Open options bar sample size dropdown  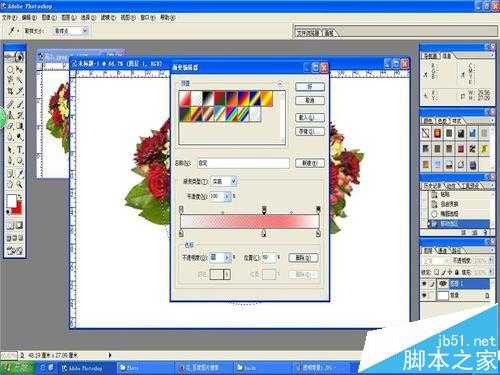pyautogui.click(x=85, y=30)
